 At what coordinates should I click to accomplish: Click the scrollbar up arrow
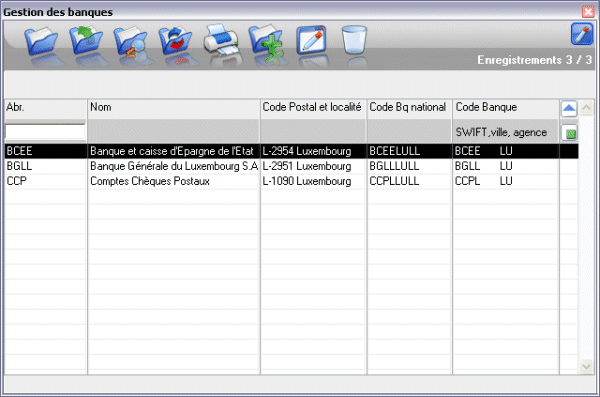[586, 108]
